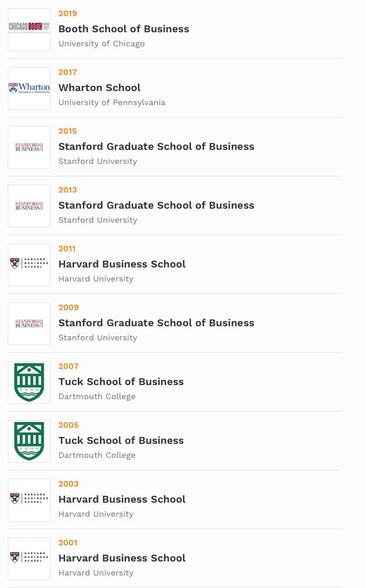The height and width of the screenshot is (588, 365).
Task: Select the 2019 year label
Action: [68, 14]
